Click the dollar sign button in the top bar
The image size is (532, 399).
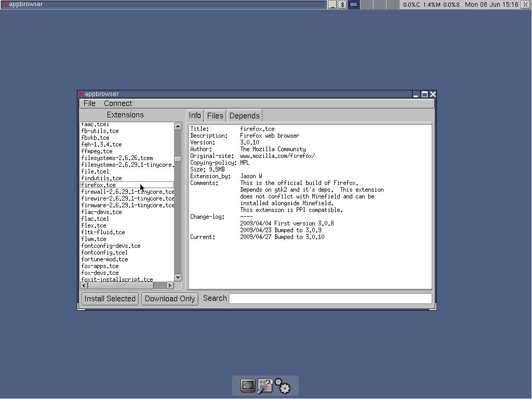coord(343,4)
